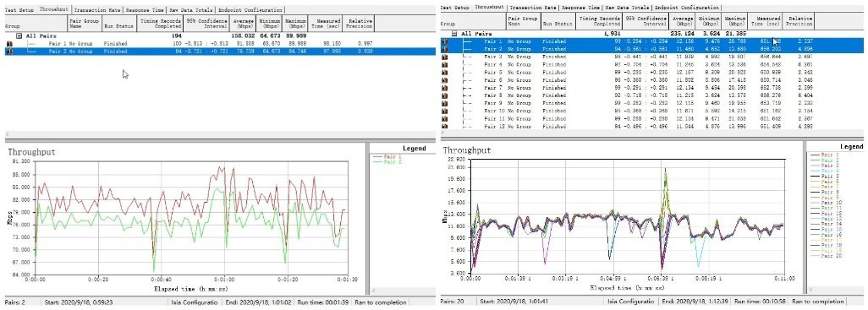
Task: Open Transaction Rate tab in right window
Action: [x=532, y=8]
